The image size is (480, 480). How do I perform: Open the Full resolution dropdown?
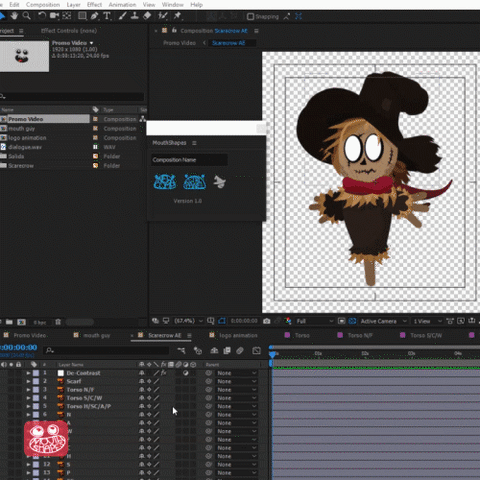tap(314, 321)
